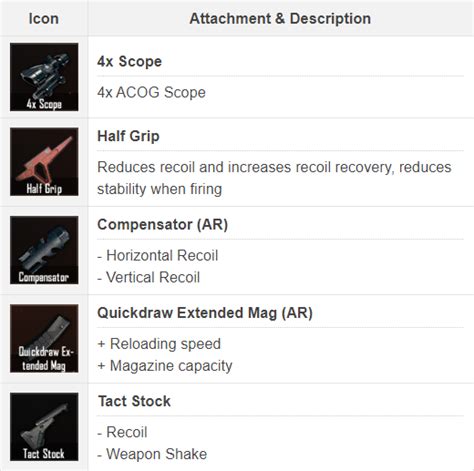474x471 pixels.
Task: Click the Tact Stock heading
Action: (x=134, y=401)
